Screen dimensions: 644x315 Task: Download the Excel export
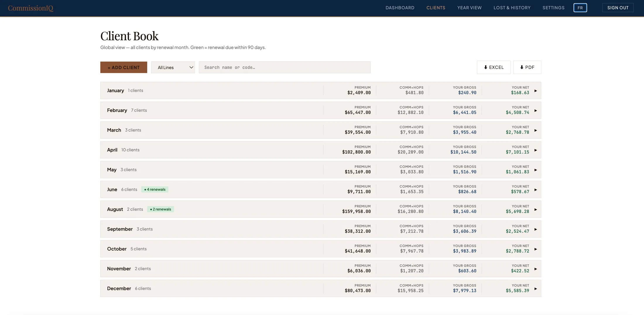pos(494,67)
